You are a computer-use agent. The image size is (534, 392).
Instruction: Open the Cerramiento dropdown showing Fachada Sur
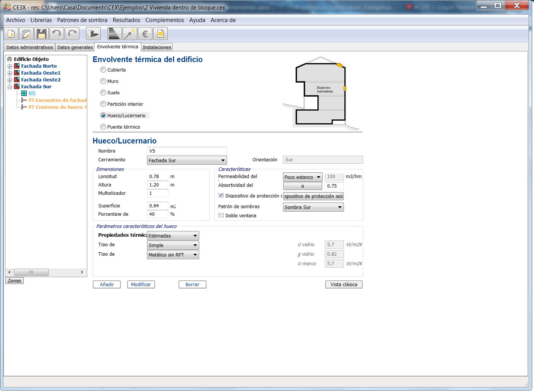point(187,161)
